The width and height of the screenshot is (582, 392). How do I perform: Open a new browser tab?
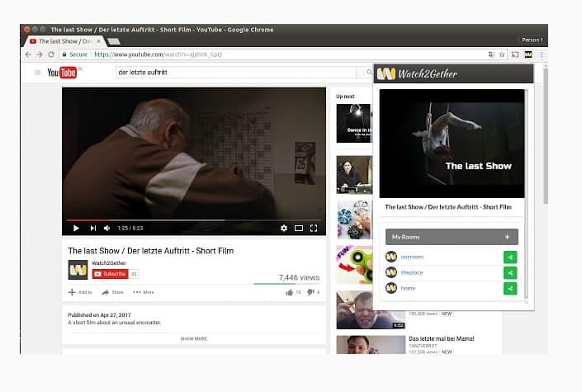(114, 41)
